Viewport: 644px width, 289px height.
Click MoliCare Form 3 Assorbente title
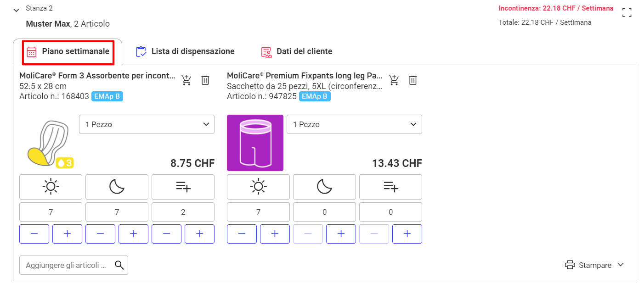pyautogui.click(x=97, y=76)
